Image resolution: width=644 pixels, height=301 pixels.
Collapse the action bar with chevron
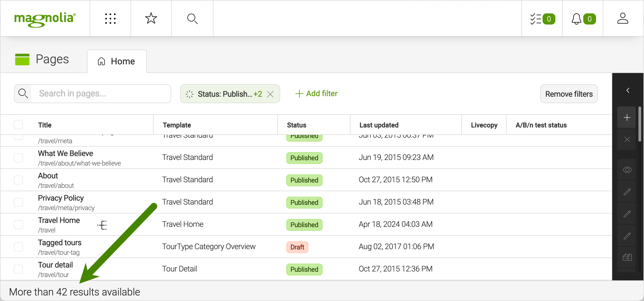(628, 90)
